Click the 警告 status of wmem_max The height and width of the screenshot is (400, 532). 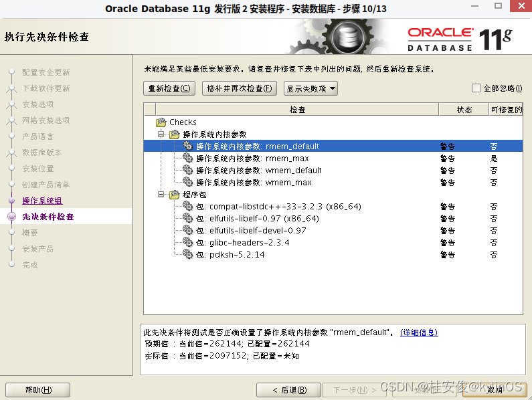point(448,182)
